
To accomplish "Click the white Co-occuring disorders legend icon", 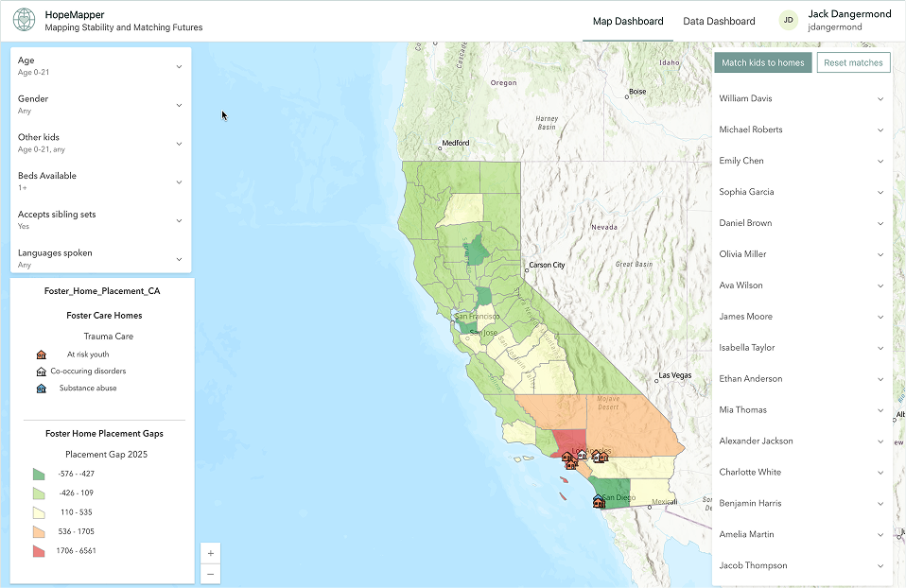I will click(x=41, y=372).
